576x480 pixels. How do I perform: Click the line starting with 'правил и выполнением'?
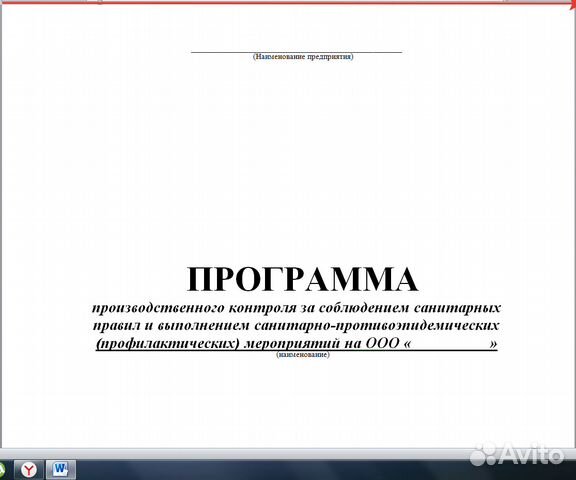point(296,325)
